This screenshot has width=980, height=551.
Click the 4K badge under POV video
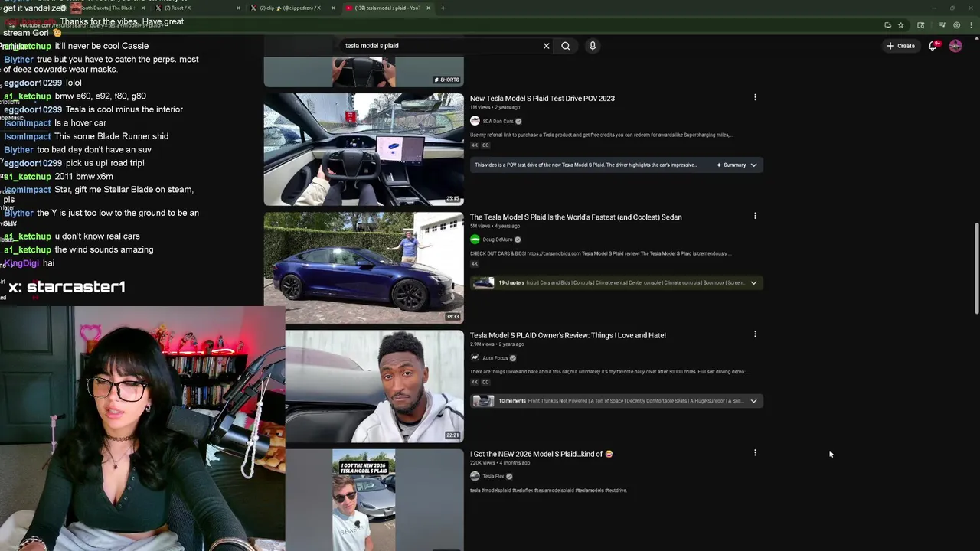(x=475, y=145)
